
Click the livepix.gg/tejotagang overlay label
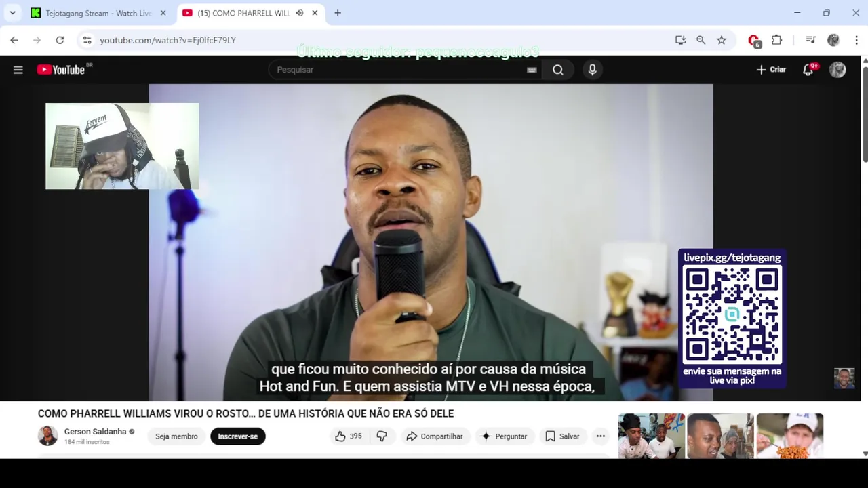tap(732, 258)
